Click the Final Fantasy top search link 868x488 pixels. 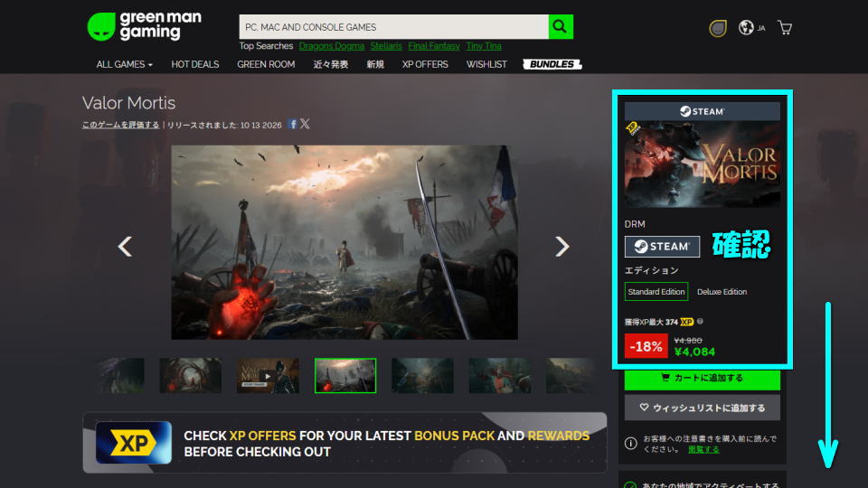[433, 46]
